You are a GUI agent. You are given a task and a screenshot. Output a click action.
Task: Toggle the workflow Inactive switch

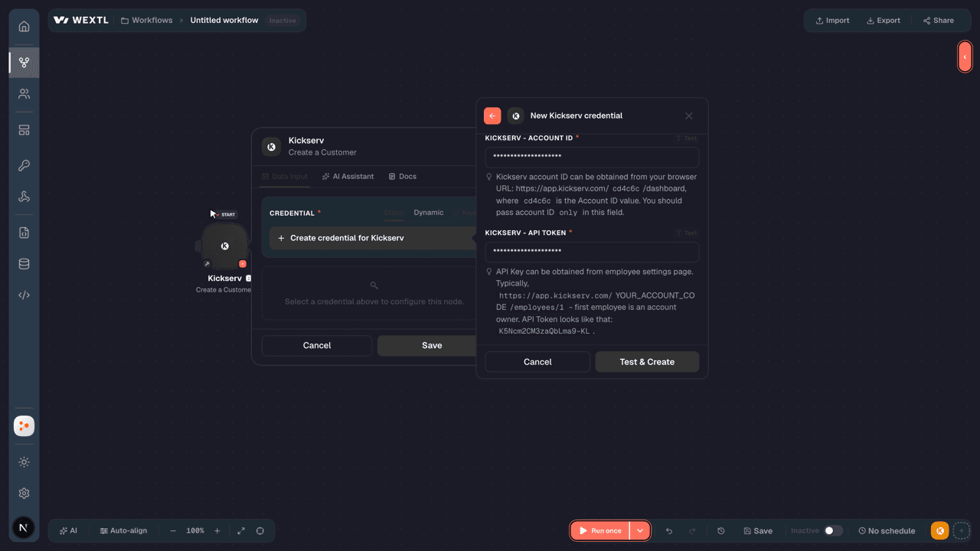[833, 531]
